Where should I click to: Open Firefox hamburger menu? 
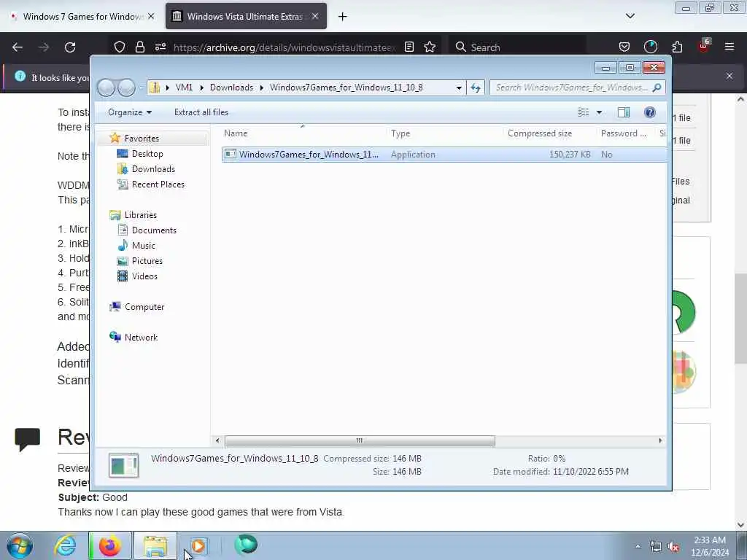pos(729,47)
